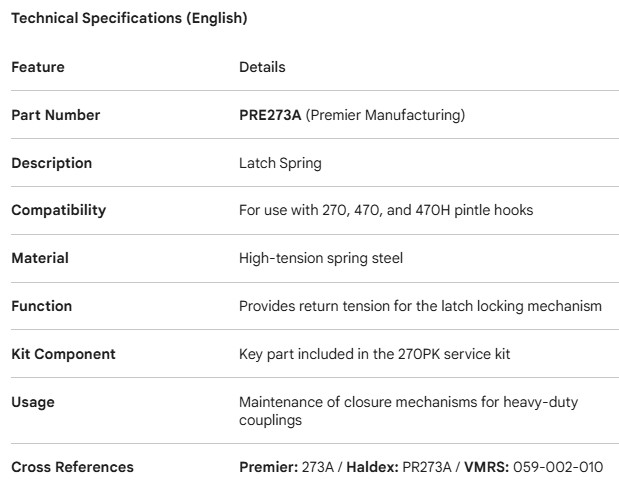Click the Description row label
619x488 pixels.
[51, 163]
